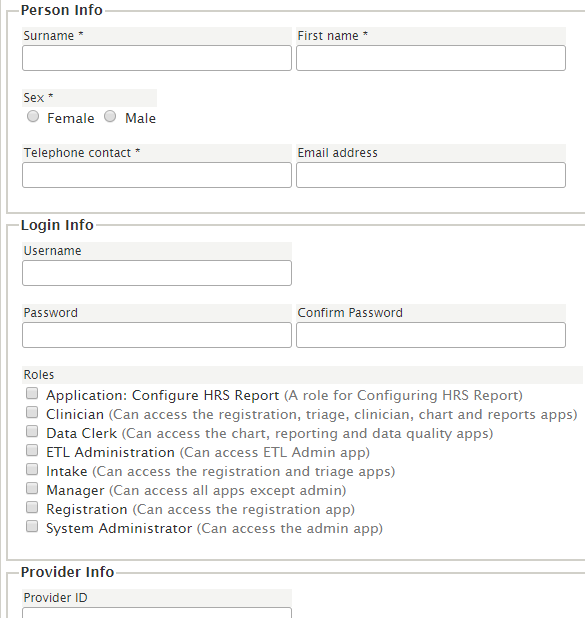585x618 pixels.
Task: Click the Email address field
Action: [x=431, y=175]
